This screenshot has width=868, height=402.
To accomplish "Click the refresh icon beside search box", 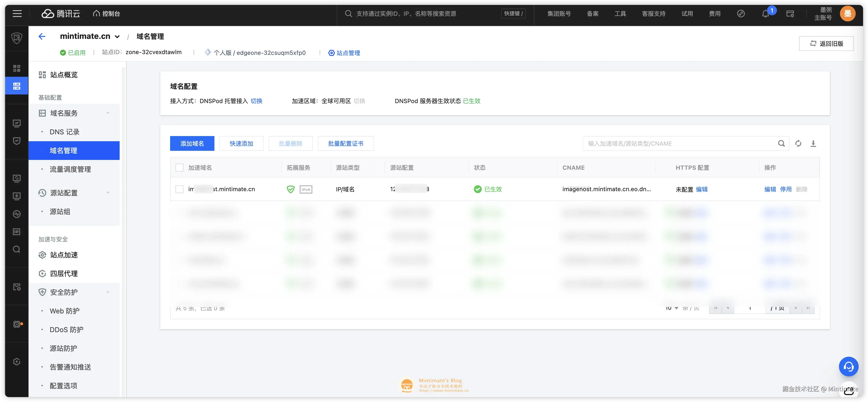I will click(798, 143).
